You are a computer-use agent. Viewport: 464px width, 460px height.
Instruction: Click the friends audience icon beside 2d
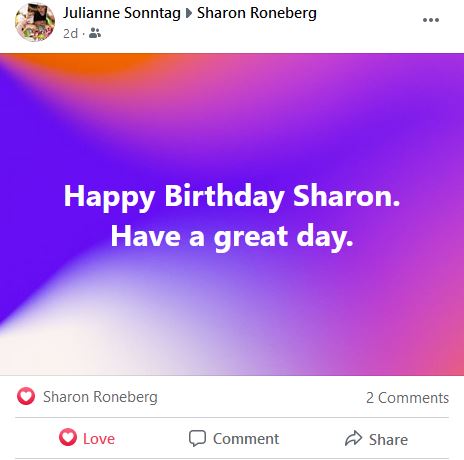(95, 33)
